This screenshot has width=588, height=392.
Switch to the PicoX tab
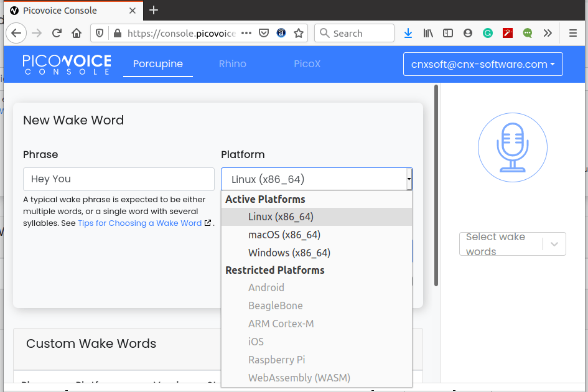pyautogui.click(x=307, y=64)
